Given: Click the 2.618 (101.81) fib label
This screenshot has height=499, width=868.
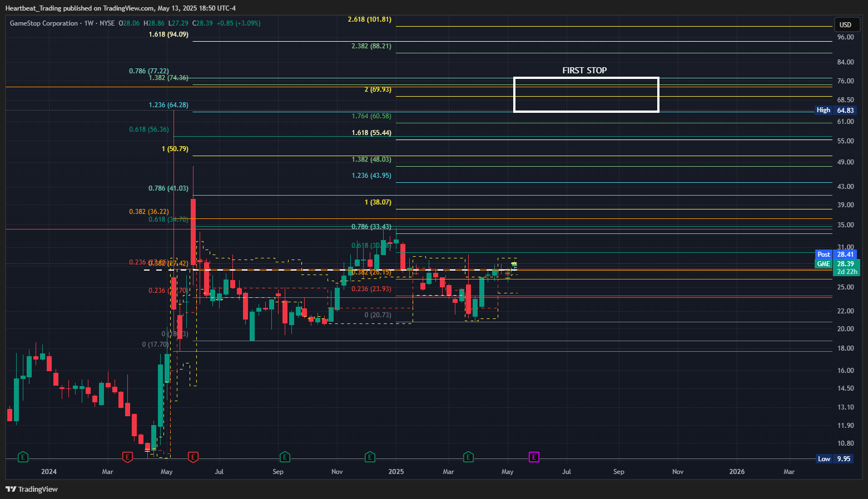Looking at the screenshot, I should pyautogui.click(x=369, y=19).
